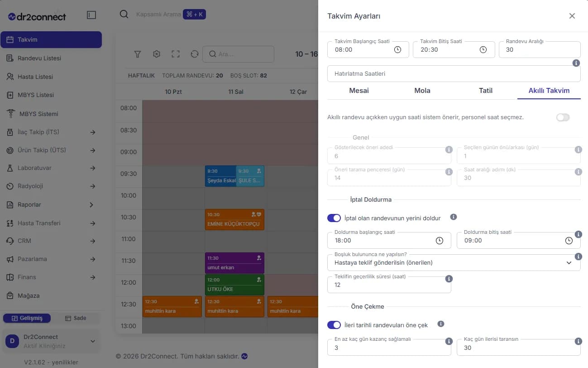Select the Akıllı Takvim tab
Viewport: 588px width, 368px height.
point(549,91)
